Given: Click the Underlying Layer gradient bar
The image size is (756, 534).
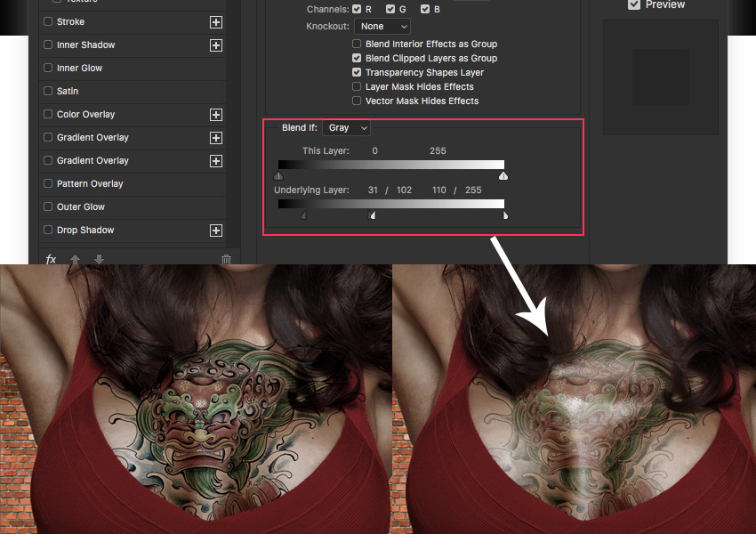Looking at the screenshot, I should [391, 204].
